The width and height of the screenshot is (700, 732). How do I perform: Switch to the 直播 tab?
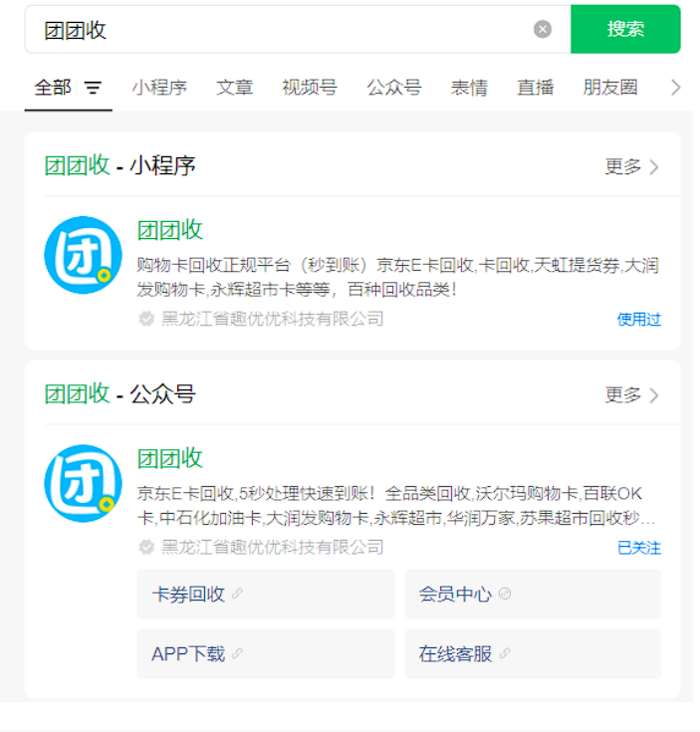[536, 88]
